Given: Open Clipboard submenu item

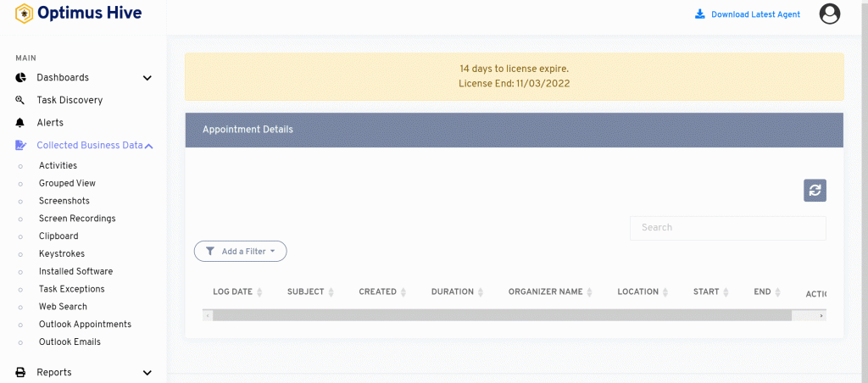Looking at the screenshot, I should click(58, 236).
